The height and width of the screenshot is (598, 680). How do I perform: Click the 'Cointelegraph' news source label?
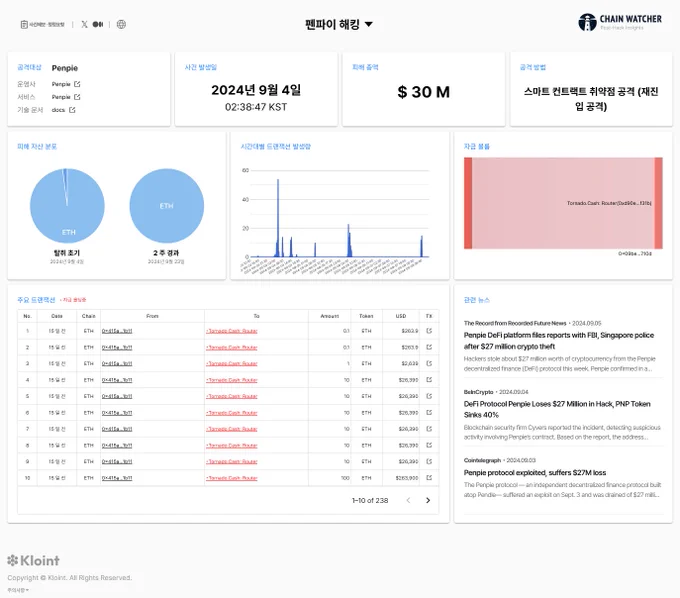(482, 461)
